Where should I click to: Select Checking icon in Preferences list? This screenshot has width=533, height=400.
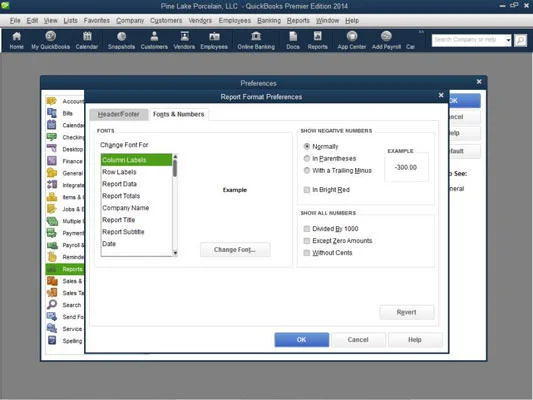click(x=52, y=137)
